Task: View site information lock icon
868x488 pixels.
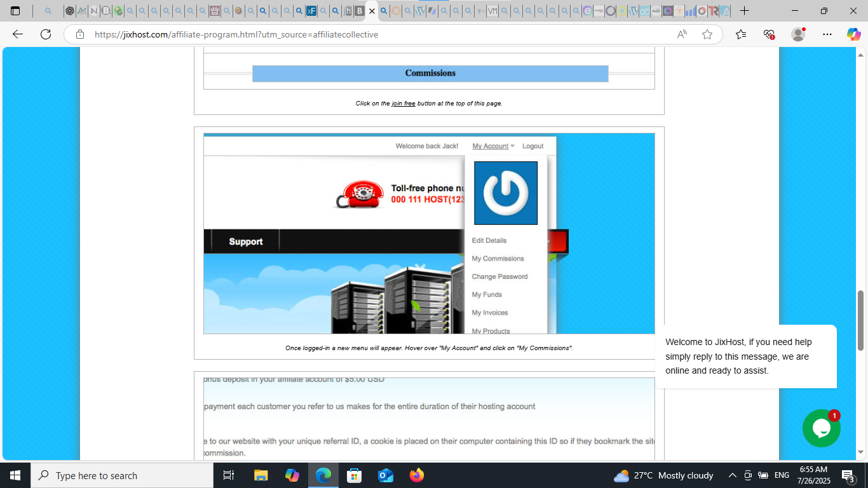Action: 80,34
